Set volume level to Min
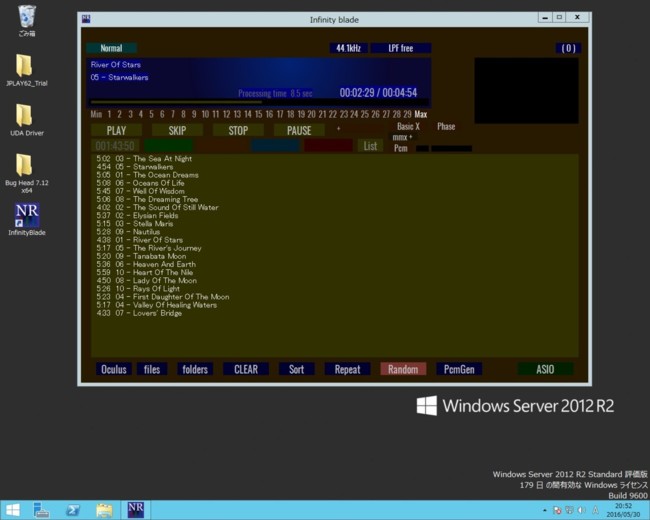The image size is (650, 520). click(96, 114)
